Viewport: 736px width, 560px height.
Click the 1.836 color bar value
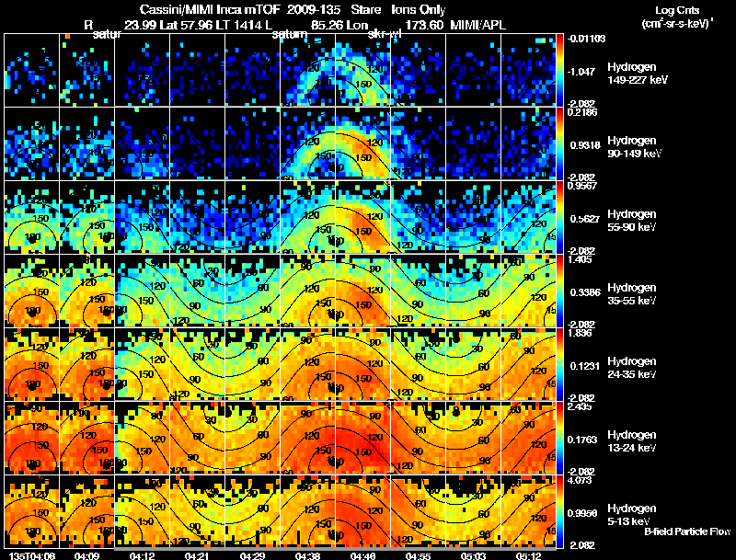580,333
